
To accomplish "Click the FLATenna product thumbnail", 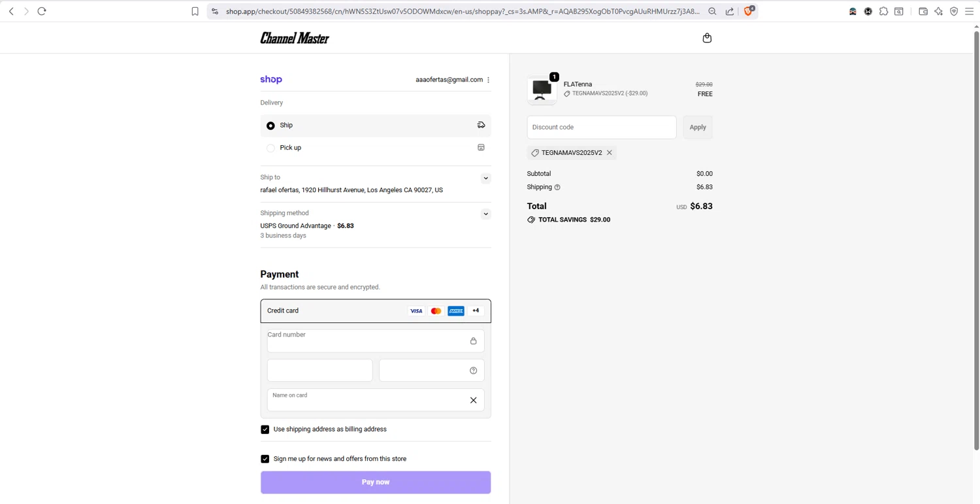I will [x=542, y=90].
